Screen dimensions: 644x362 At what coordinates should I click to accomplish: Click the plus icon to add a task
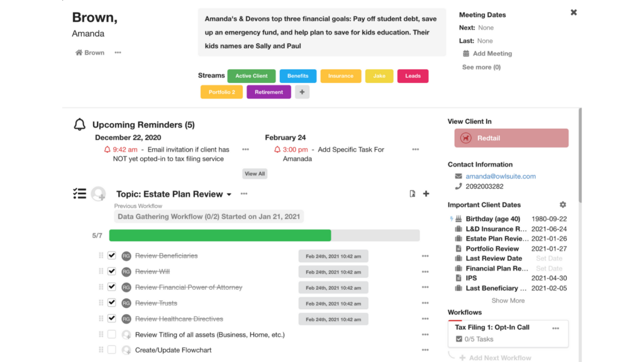(426, 194)
